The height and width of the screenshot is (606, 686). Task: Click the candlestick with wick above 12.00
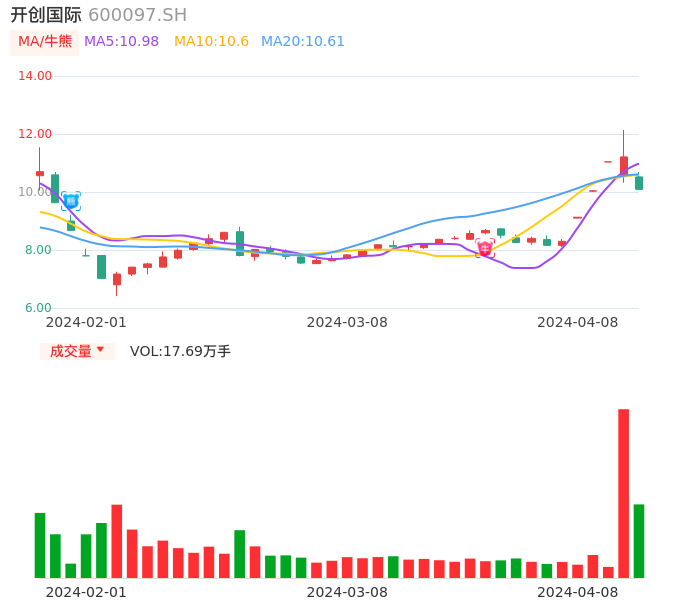click(624, 157)
